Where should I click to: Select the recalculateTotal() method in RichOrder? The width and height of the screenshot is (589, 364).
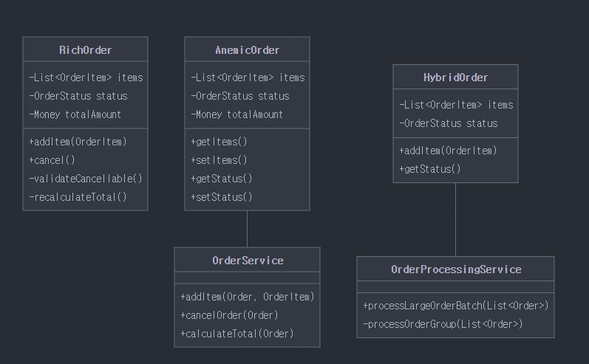pos(78,197)
